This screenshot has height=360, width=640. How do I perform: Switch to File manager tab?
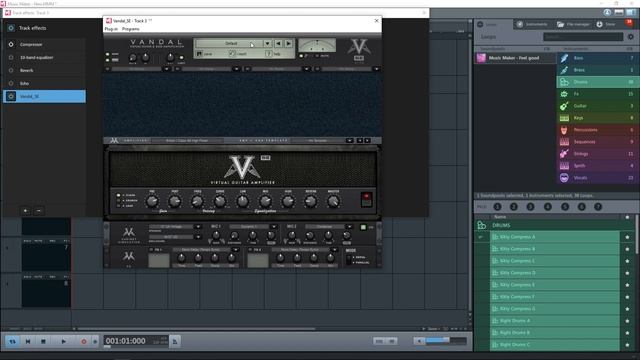coord(573,24)
